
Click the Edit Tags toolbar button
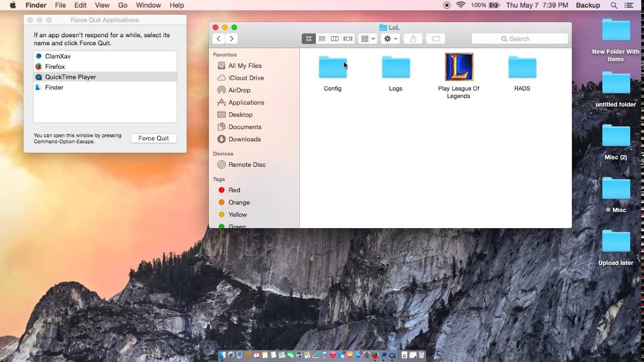436,39
